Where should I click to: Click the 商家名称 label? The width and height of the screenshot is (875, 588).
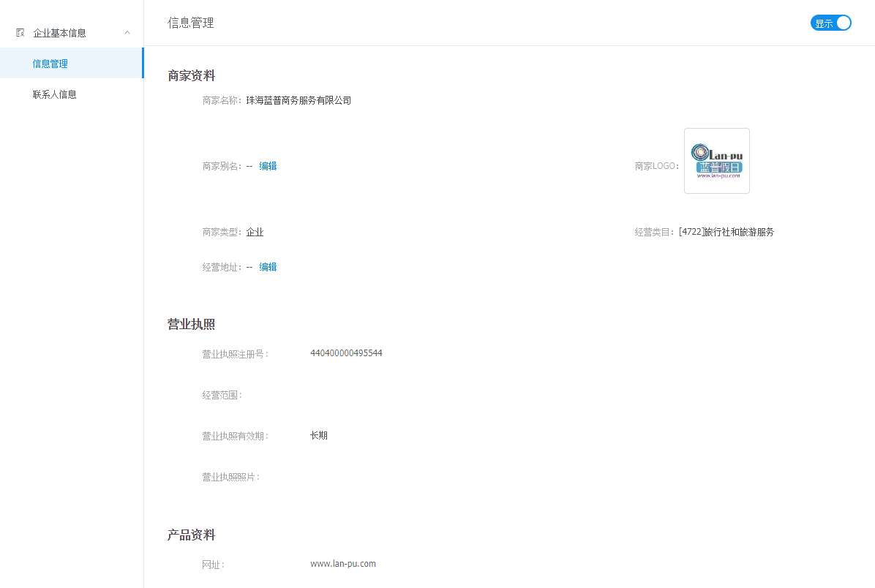222,100
